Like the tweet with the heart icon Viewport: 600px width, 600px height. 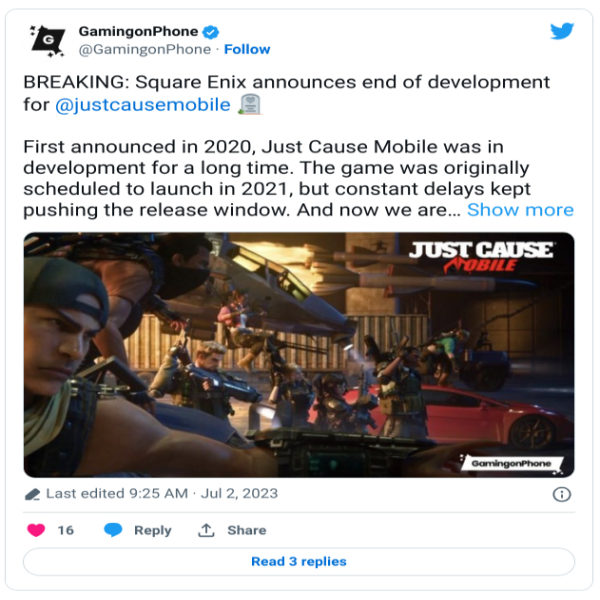(36, 530)
